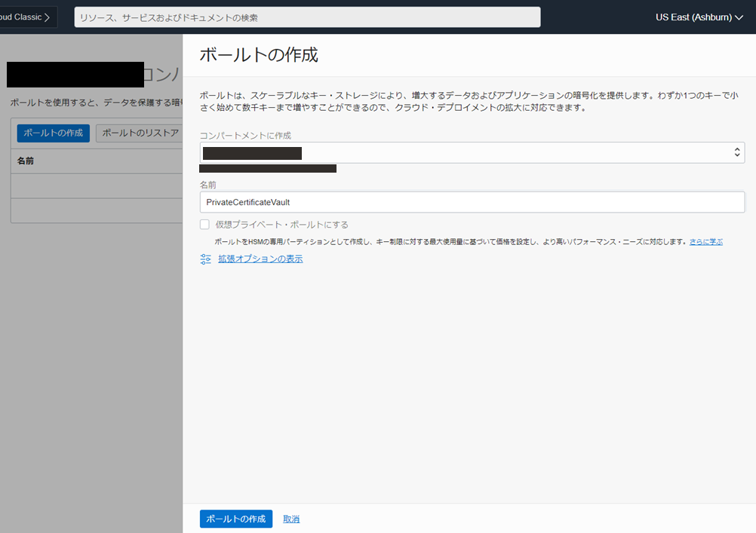Click the first empty row in the vault table
Screen dimensions: 756x533
(97, 186)
